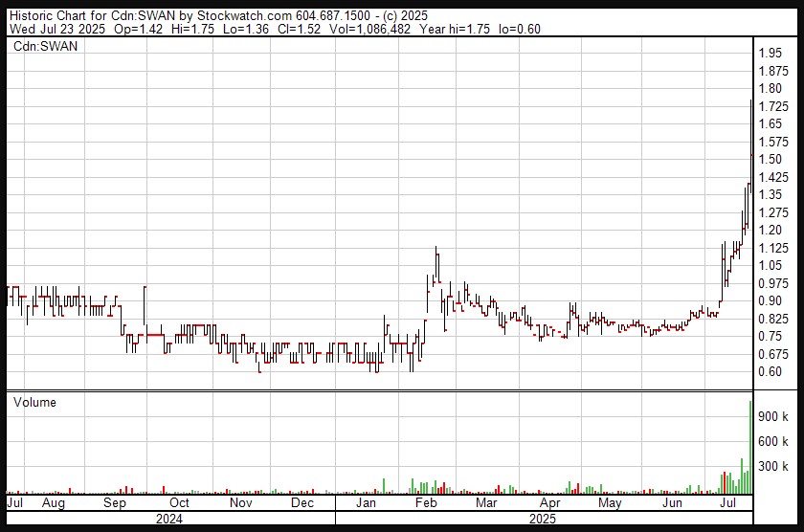
Task: Click the Vol=1,086,482 volume value
Action: click(370, 29)
